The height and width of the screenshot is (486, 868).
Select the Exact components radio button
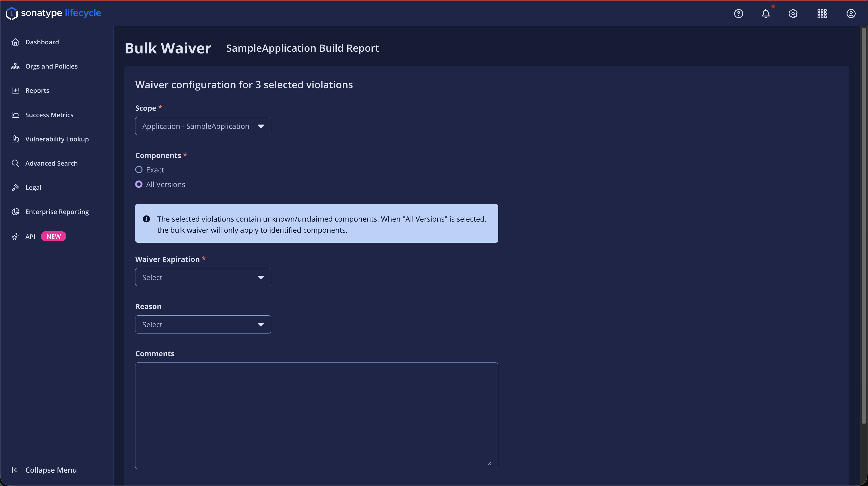[x=139, y=170]
